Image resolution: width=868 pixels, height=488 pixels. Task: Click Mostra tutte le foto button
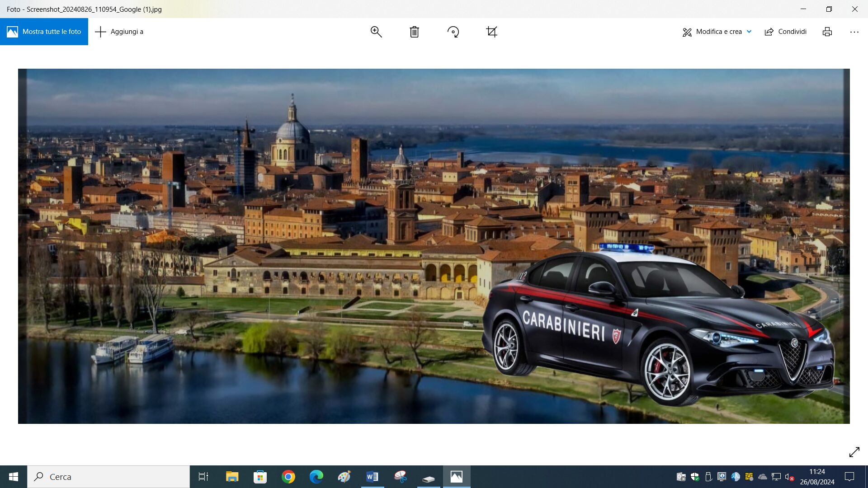tap(44, 32)
